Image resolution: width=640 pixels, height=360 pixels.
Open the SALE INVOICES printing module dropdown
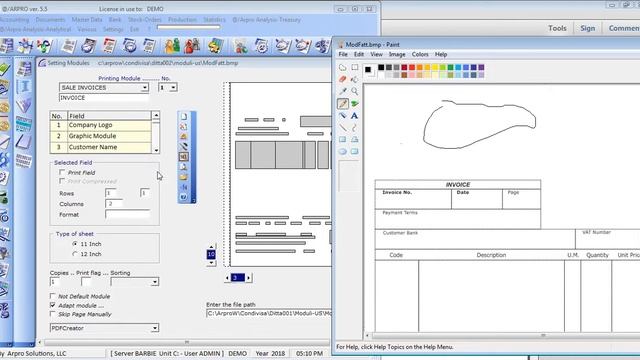click(x=144, y=87)
